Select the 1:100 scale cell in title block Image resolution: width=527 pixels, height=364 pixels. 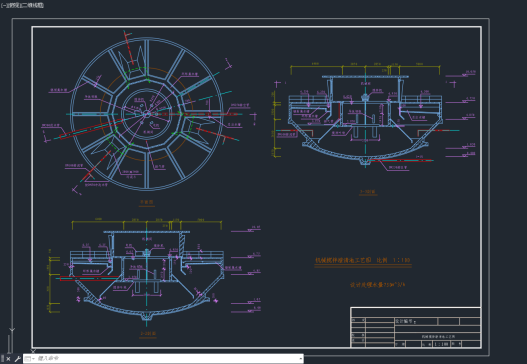[x=441, y=344]
